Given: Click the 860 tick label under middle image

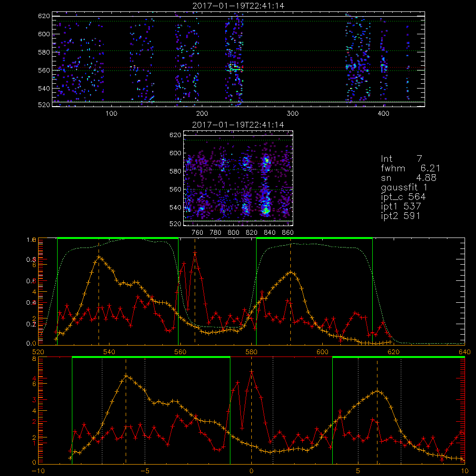Looking at the screenshot, I should (288, 233).
